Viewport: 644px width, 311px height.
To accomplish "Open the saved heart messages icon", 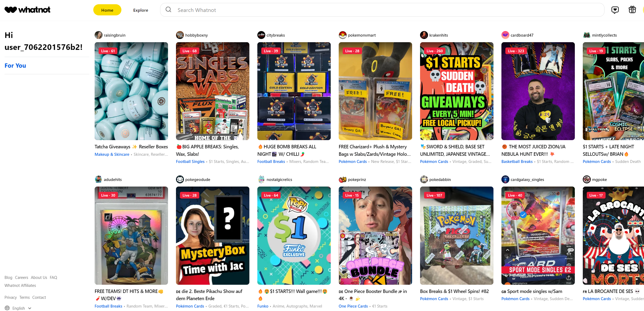I will pyautogui.click(x=615, y=10).
